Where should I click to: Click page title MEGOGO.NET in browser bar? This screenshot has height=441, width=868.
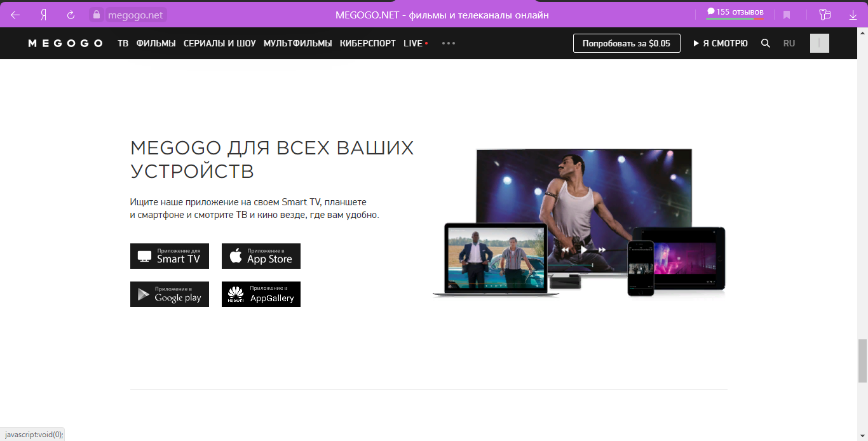[442, 15]
